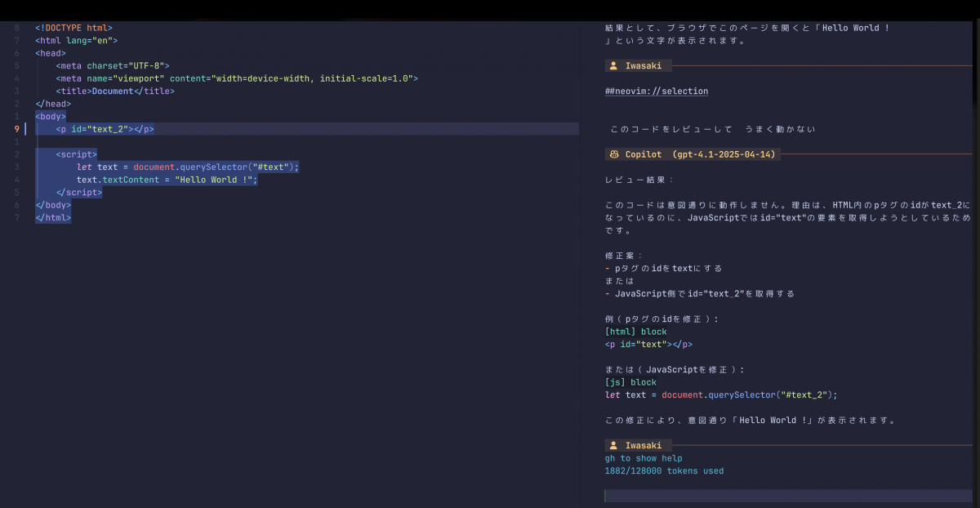The image size is (980, 508).
Task: Place cursor on the <!DOCTYPE html> line
Action: pos(73,28)
